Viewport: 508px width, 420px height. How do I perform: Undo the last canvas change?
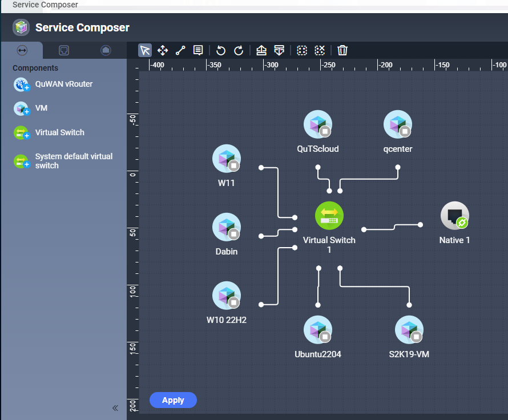tap(221, 51)
